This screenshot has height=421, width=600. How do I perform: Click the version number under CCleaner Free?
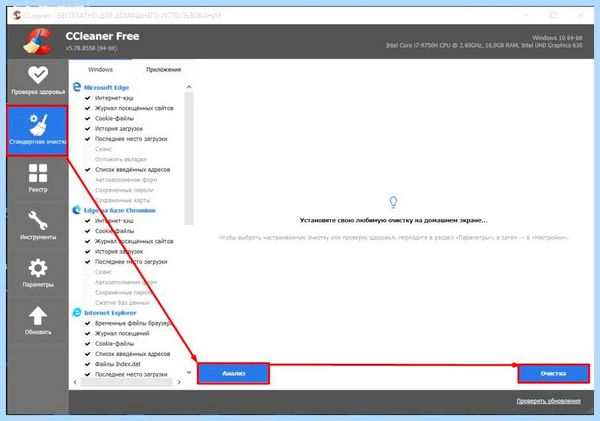[x=91, y=48]
